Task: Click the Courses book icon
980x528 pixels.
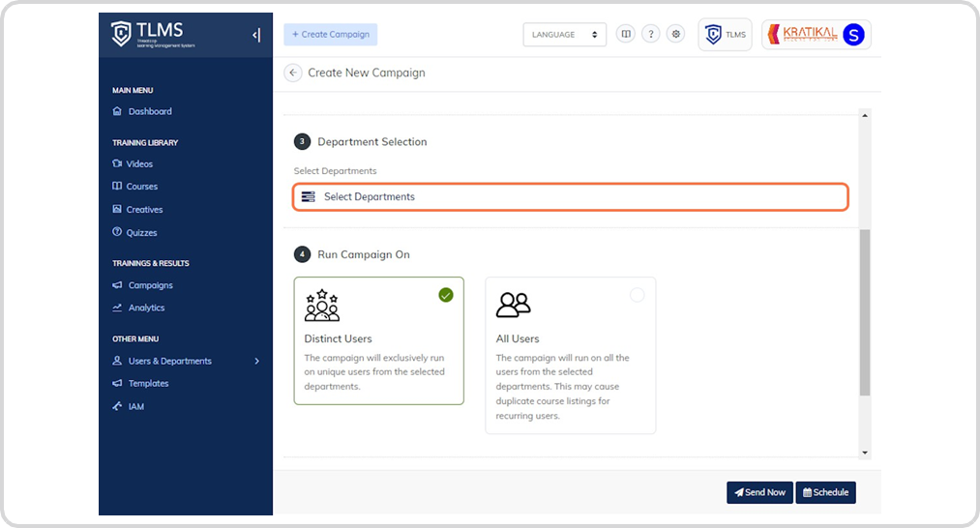Action: (x=117, y=187)
